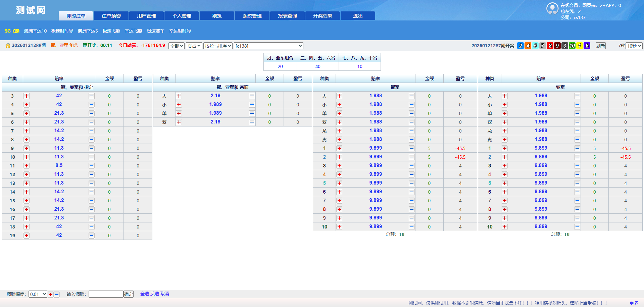The width and height of the screenshot is (644, 307).
Task: Increase odds for 亚军 number 10 row
Action: [504, 227]
